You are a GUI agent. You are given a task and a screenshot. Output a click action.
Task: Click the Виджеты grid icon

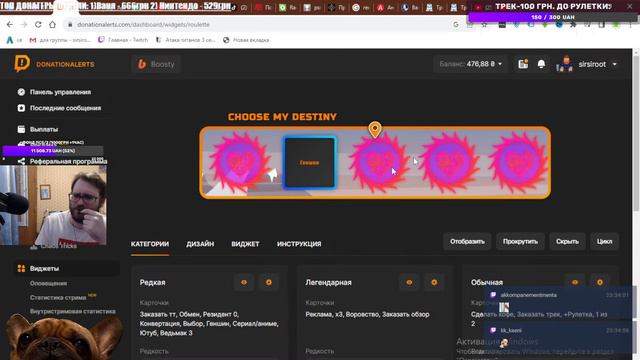point(21,269)
